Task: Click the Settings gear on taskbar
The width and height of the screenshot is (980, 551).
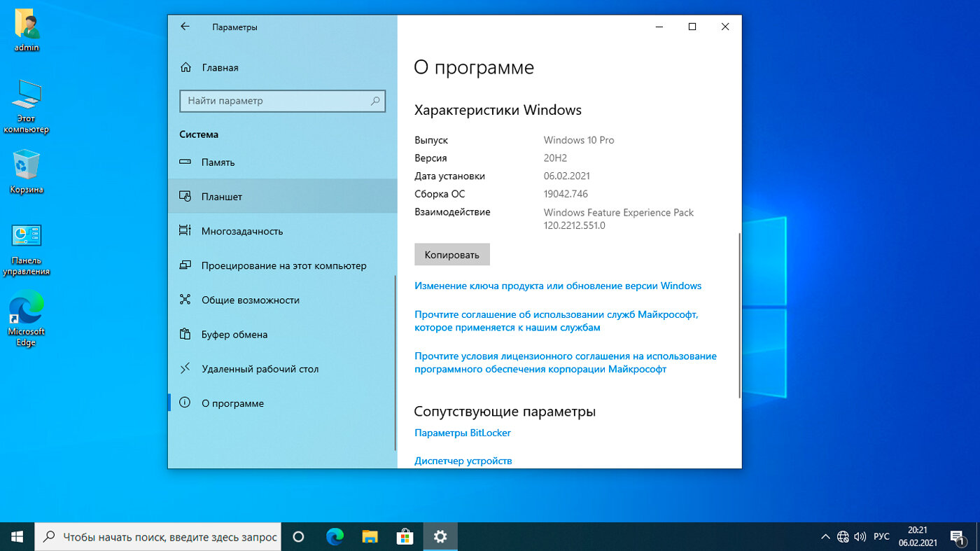Action: [x=440, y=537]
